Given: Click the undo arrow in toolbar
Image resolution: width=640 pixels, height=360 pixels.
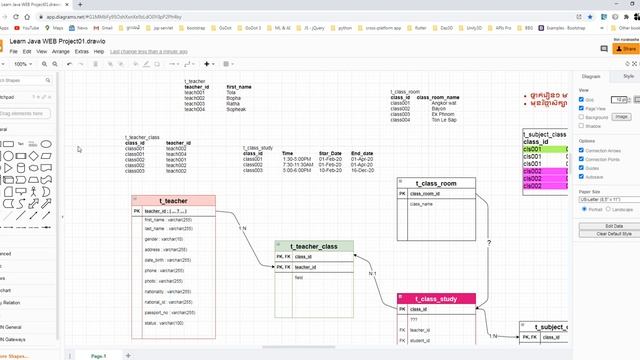Looking at the screenshot, I should [x=69, y=64].
